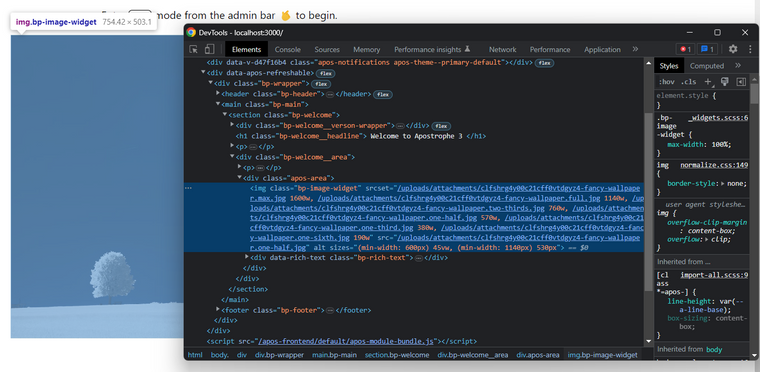Open the three-dot DevTools menu
The width and height of the screenshot is (760, 372).
750,49
